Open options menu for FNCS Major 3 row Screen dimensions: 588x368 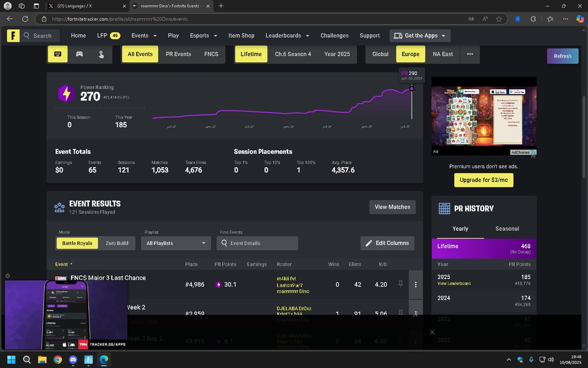416,285
